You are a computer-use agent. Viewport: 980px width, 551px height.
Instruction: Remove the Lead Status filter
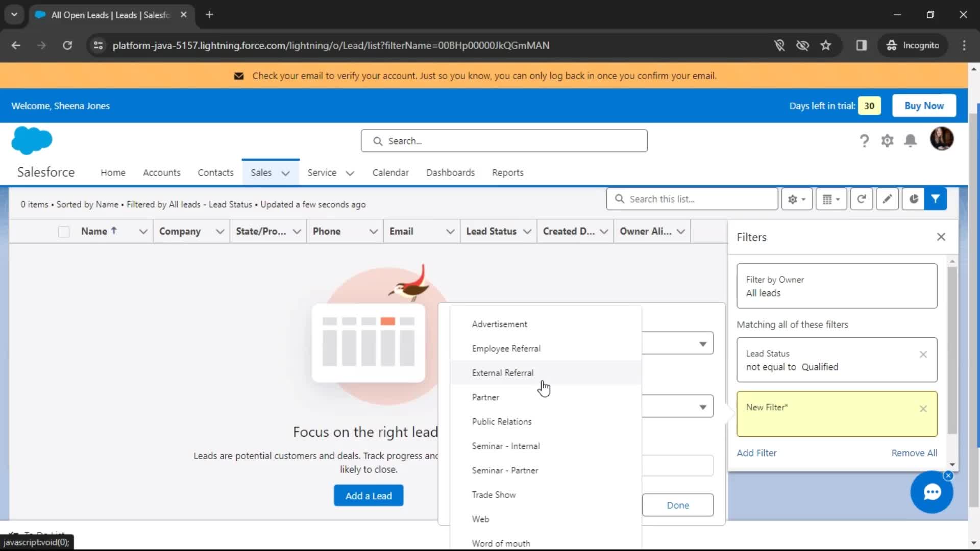point(923,354)
